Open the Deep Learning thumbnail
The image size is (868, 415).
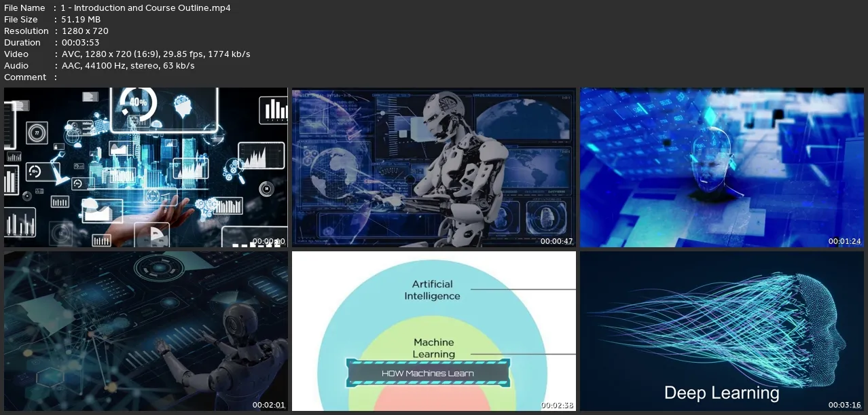click(x=722, y=331)
